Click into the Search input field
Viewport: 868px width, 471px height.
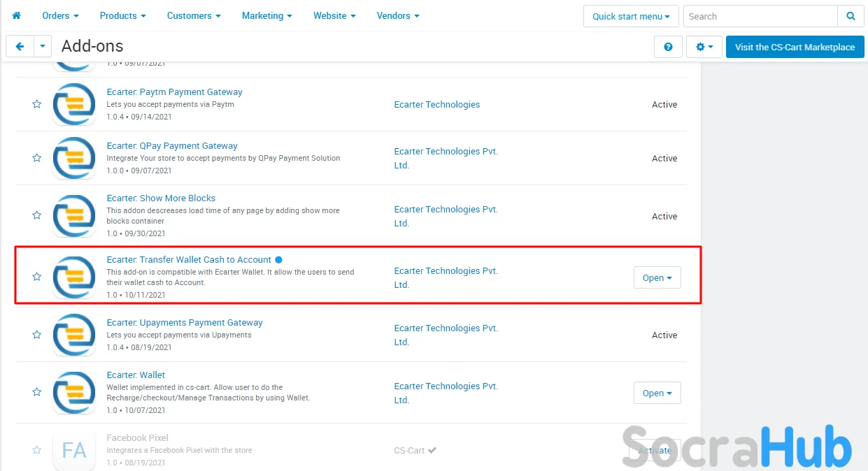coord(760,16)
